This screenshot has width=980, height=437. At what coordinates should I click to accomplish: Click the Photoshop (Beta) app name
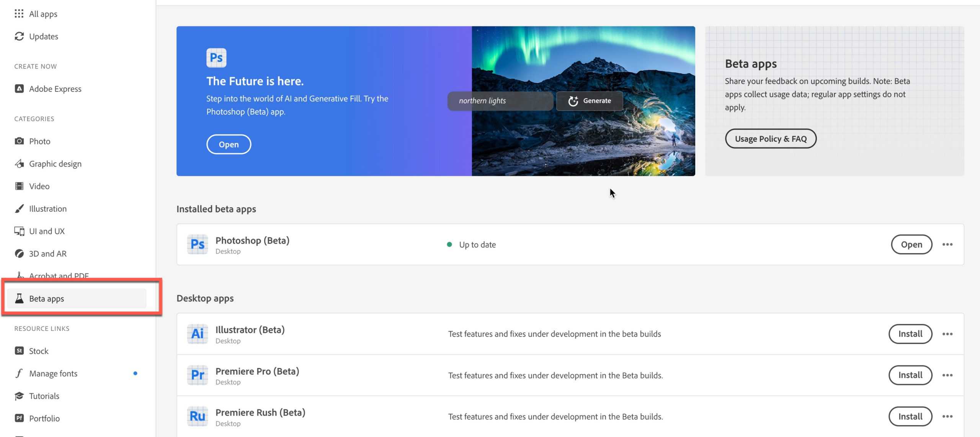[252, 241]
